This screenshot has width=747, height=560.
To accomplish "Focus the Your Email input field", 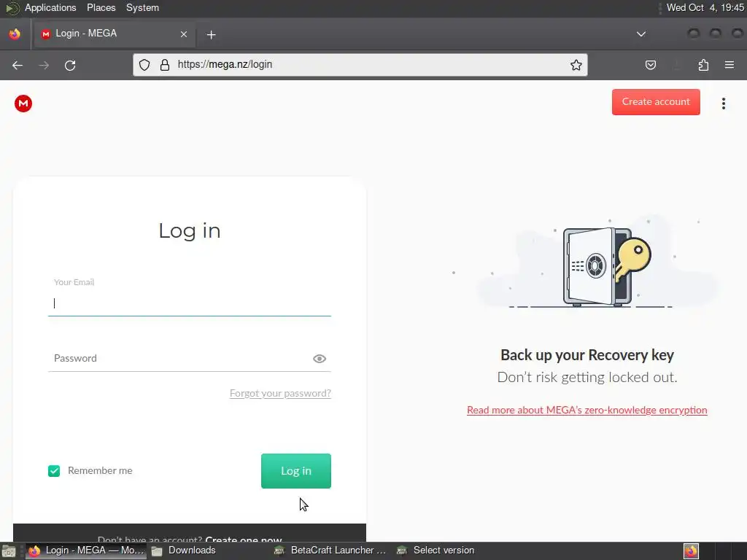I will (190, 303).
